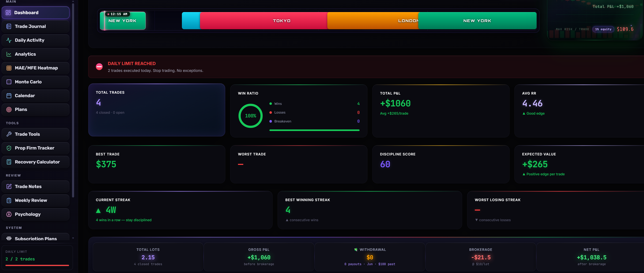The image size is (644, 273).
Task: Click the +$1,060 Gross P&L value
Action: click(x=259, y=257)
